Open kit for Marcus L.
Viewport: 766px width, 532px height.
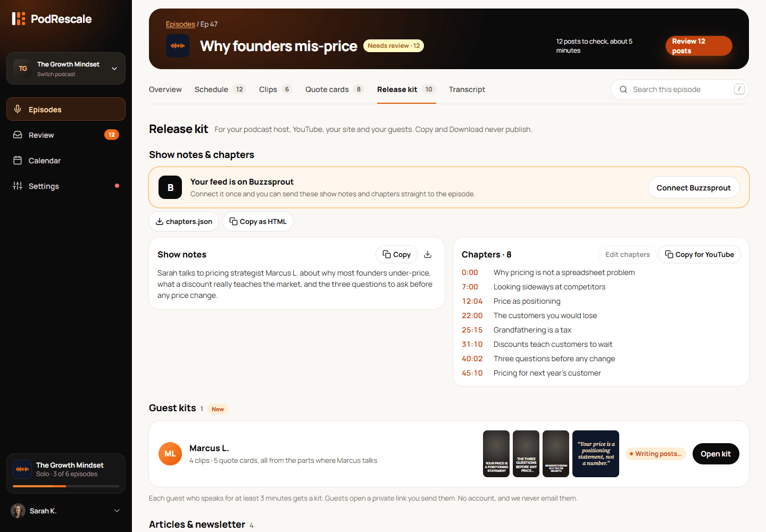coord(716,454)
